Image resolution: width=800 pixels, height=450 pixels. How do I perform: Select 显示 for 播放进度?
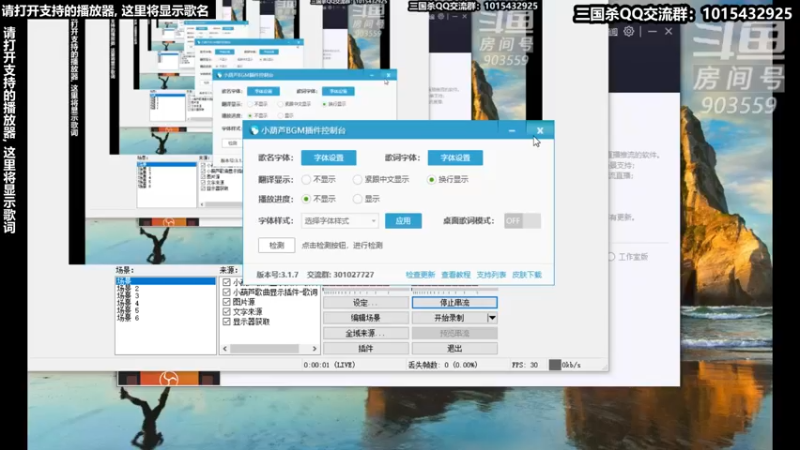coord(357,199)
